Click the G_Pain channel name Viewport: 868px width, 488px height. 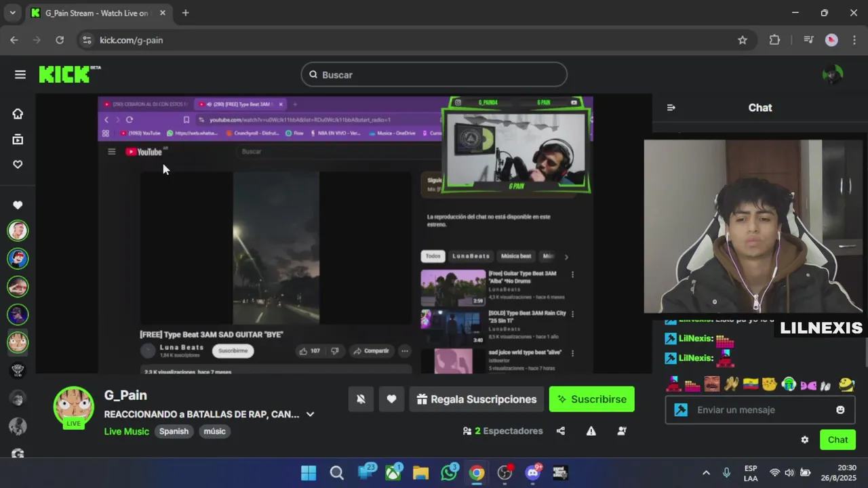click(x=125, y=395)
